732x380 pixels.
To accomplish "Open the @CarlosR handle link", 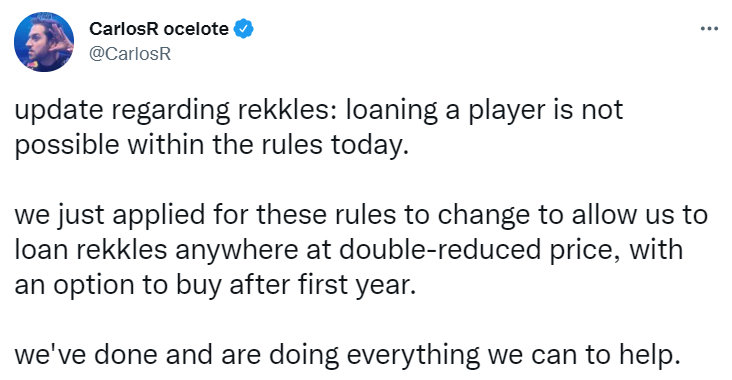I will (x=130, y=54).
